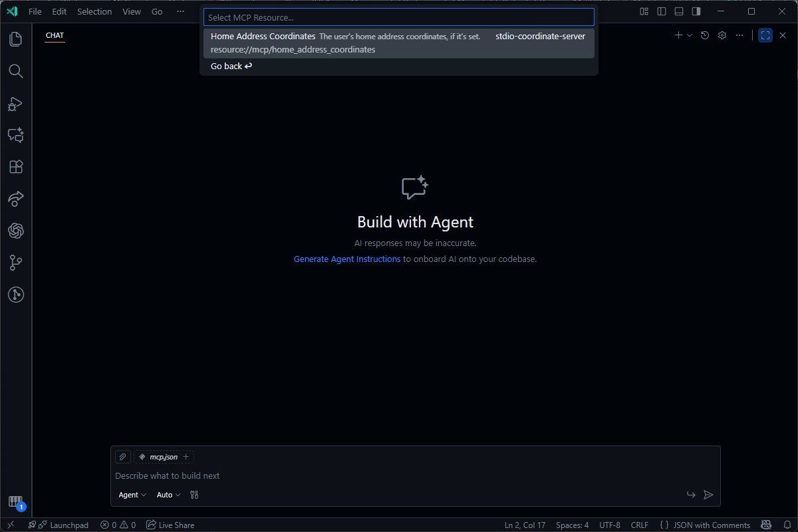This screenshot has height=532, width=798.
Task: Open the Chat view from the activity bar
Action: 15,135
